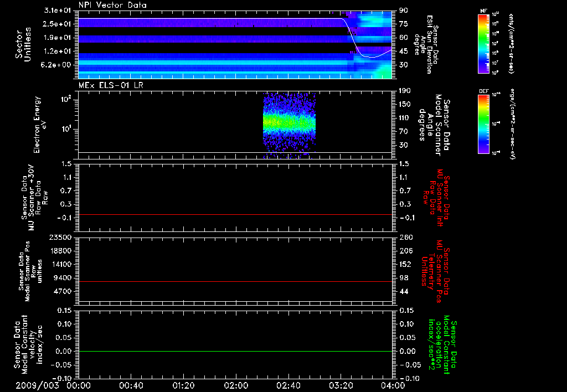Viewport: 567px width, 392px height.
Task: Click the '45' sun elevation tick label
Action: tap(403, 51)
